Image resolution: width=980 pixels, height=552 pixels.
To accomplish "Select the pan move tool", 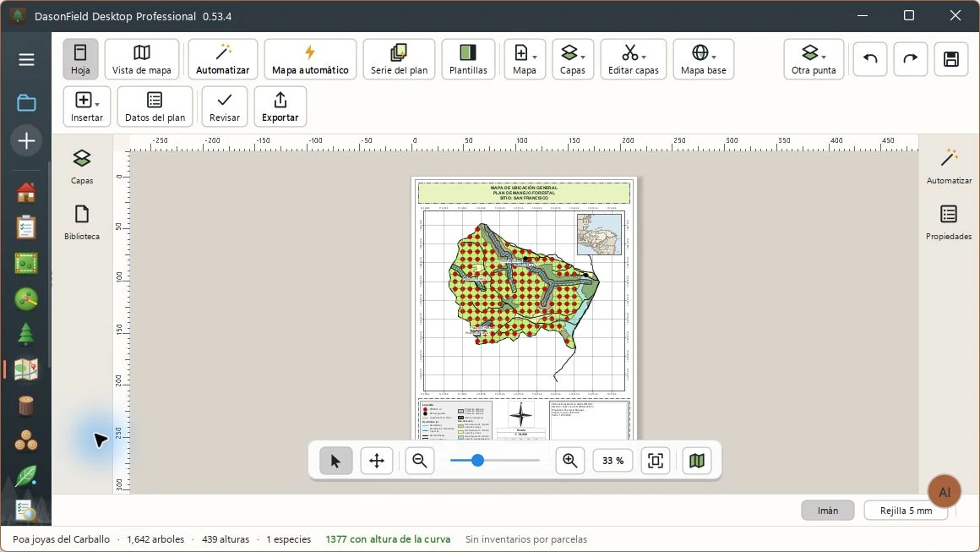I will pos(377,461).
